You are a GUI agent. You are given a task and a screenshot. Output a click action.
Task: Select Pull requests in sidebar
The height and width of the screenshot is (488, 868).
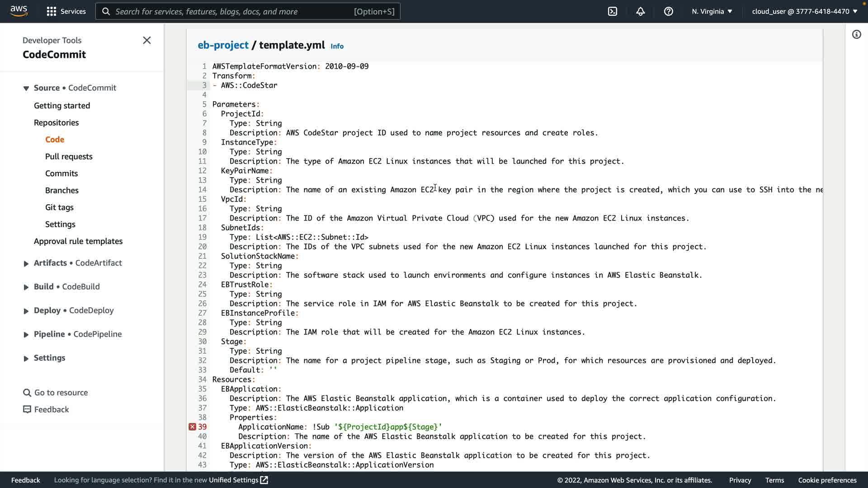[69, 156]
